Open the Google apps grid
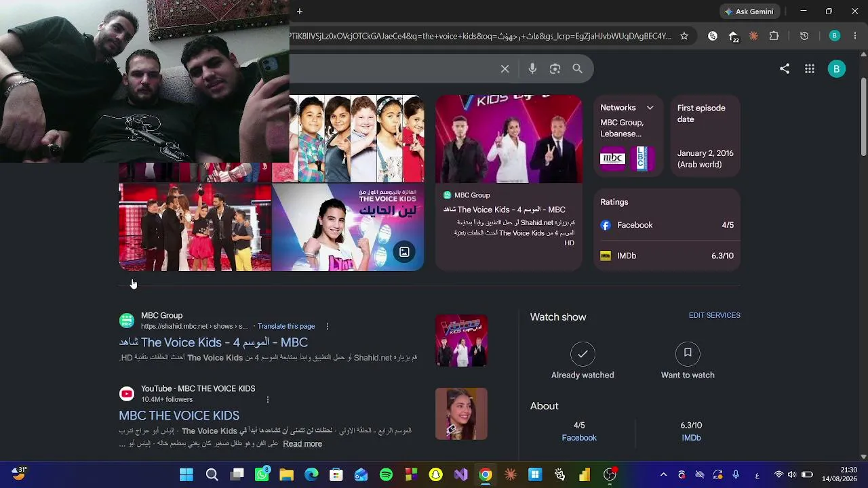 [x=809, y=68]
